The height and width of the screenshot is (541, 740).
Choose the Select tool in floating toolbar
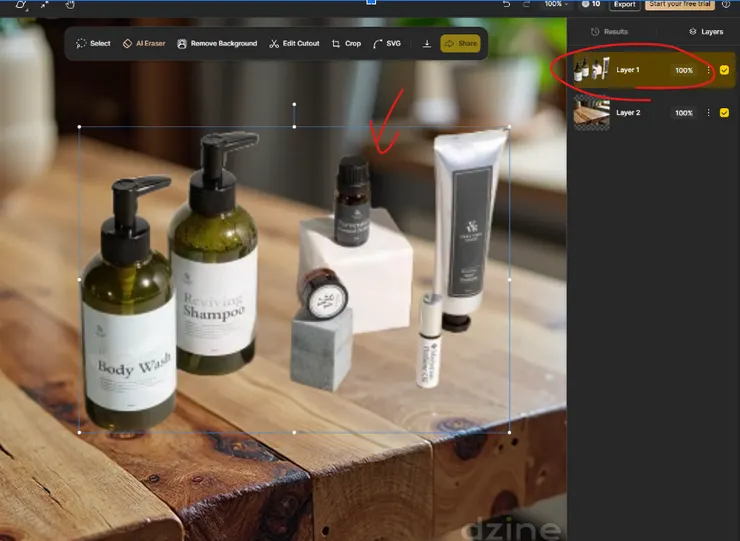[x=93, y=43]
